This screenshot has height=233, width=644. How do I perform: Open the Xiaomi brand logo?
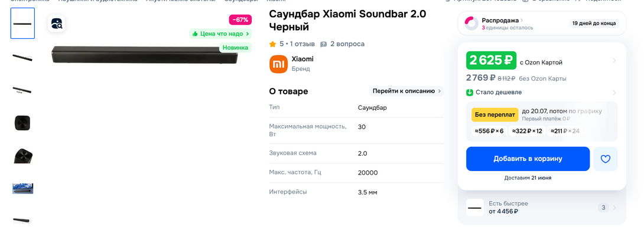click(278, 64)
